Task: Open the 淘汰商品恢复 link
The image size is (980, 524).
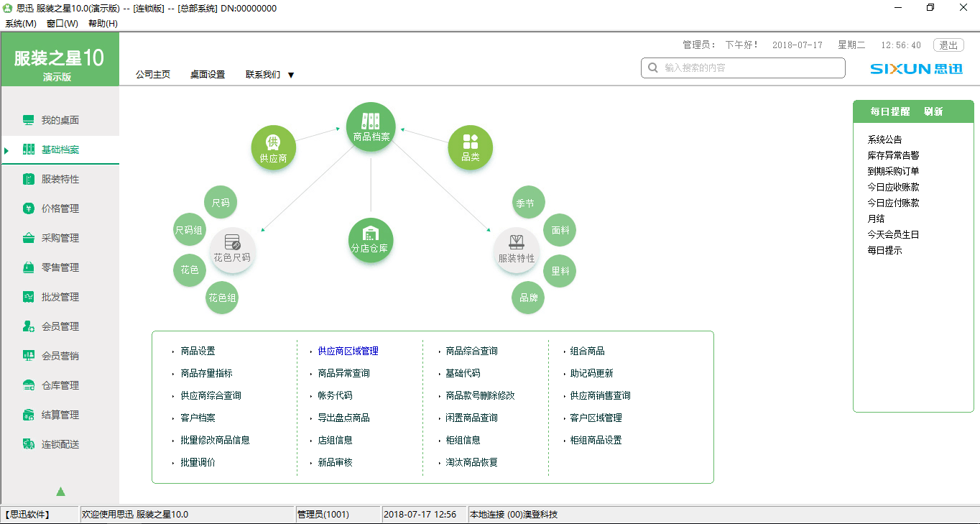Action: (x=472, y=462)
